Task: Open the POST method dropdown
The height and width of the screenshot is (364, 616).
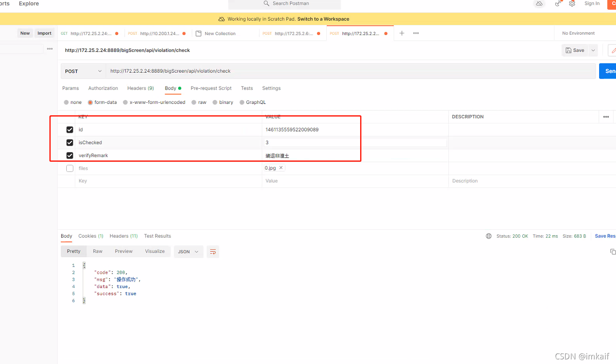Action: tap(83, 71)
